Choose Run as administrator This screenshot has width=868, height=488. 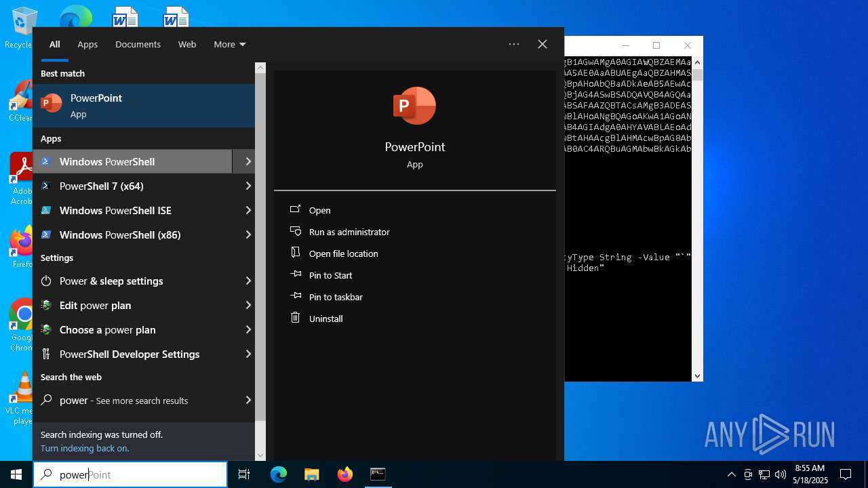tap(349, 232)
